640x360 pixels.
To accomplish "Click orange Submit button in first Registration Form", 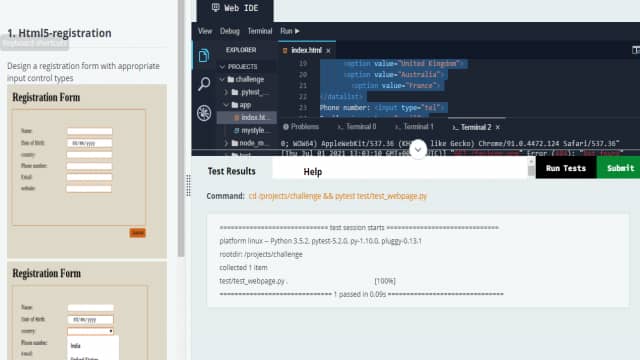I will click(x=138, y=233).
